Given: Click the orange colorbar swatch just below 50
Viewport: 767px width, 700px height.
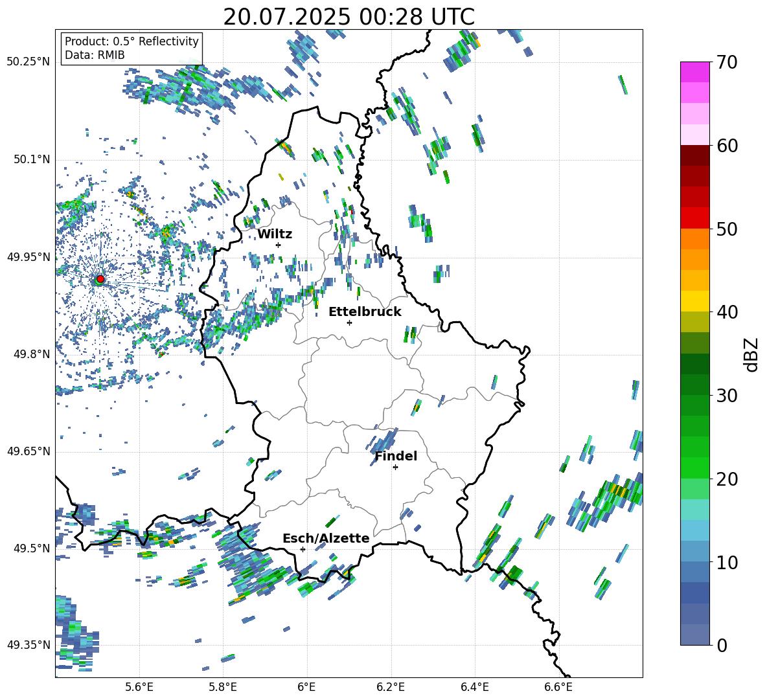Looking at the screenshot, I should coord(694,239).
